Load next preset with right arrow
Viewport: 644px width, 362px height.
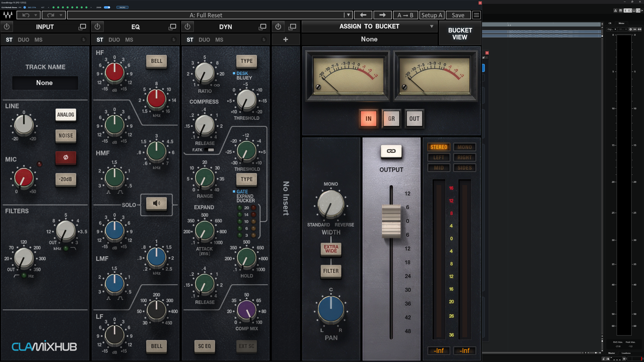pos(382,15)
